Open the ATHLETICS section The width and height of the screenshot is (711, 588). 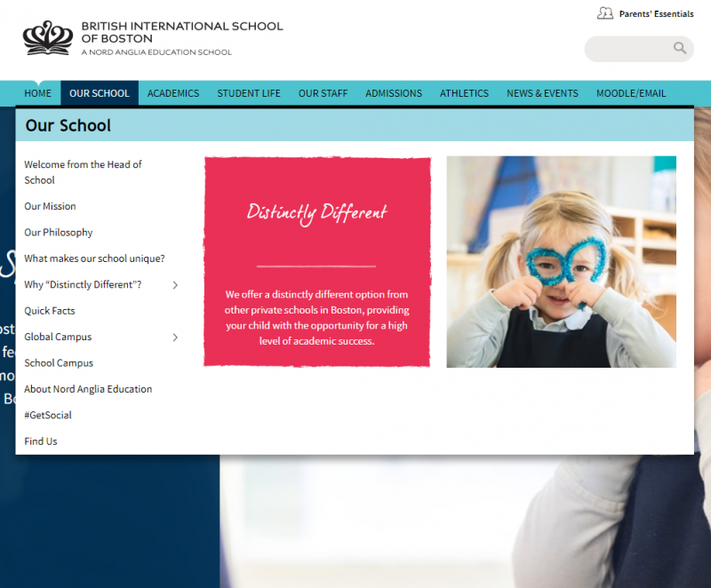[464, 92]
